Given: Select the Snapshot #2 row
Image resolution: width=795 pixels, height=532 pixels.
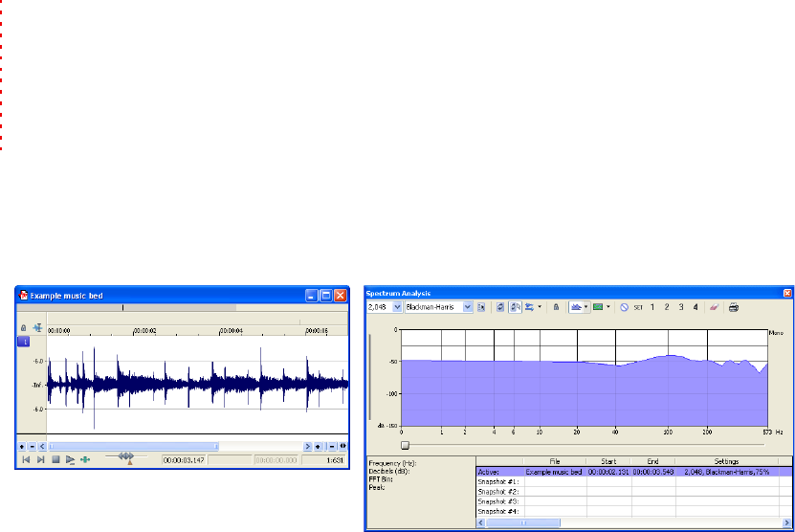Looking at the screenshot, I should [633, 492].
